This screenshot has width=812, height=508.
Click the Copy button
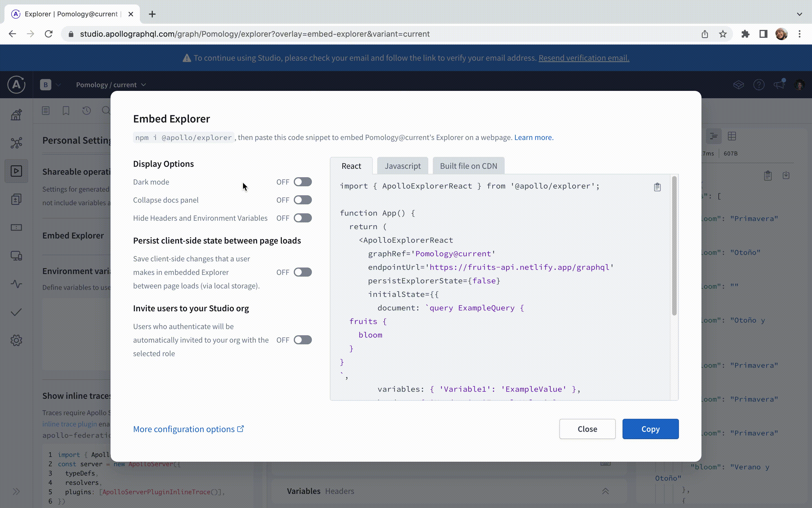point(650,429)
